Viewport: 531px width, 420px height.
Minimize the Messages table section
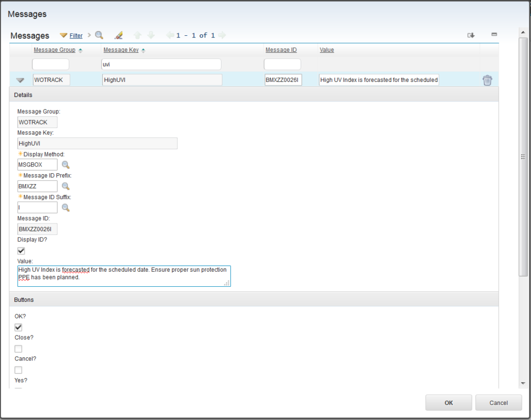tap(494, 34)
